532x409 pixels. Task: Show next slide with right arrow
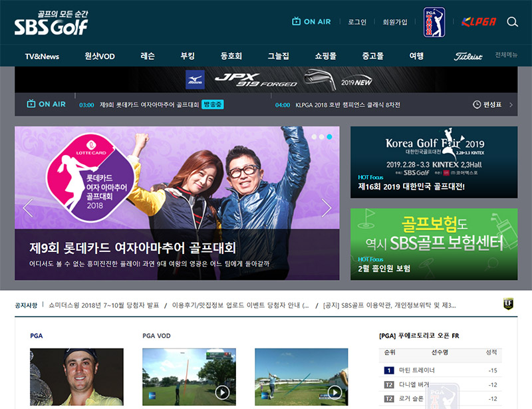[x=326, y=207]
